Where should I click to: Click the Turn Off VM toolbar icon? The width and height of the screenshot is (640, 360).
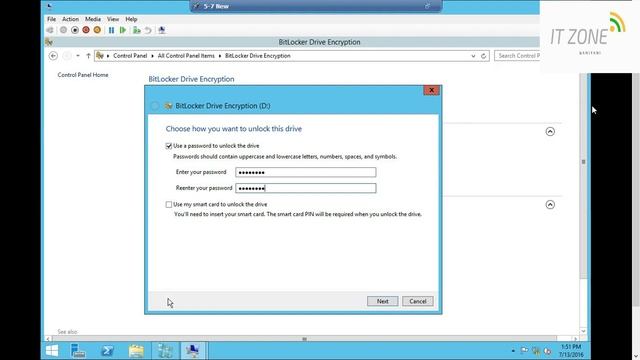click(75, 30)
